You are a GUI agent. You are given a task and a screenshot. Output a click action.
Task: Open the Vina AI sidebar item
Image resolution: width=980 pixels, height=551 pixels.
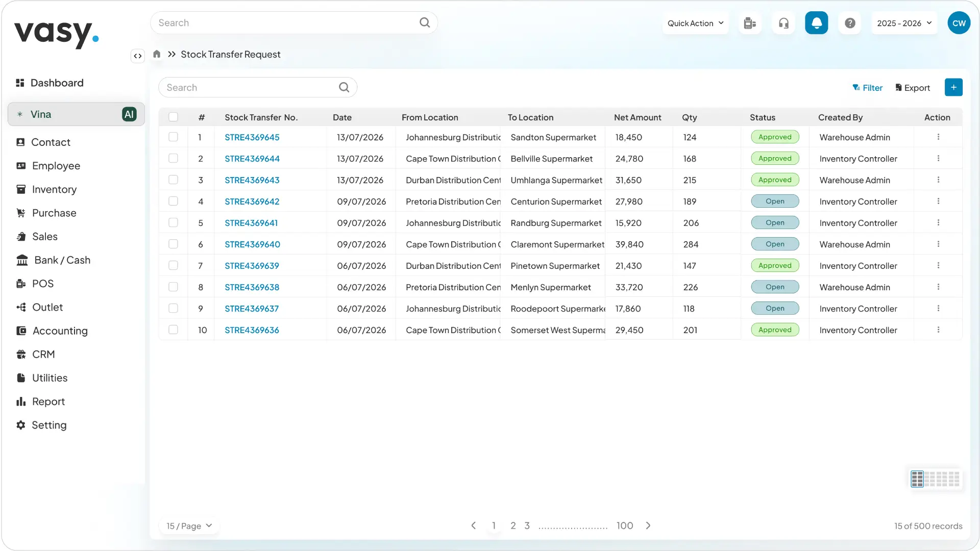point(76,114)
